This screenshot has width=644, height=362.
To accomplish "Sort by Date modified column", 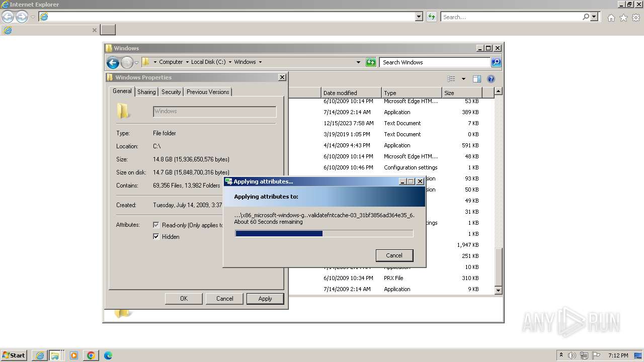I will (x=351, y=93).
